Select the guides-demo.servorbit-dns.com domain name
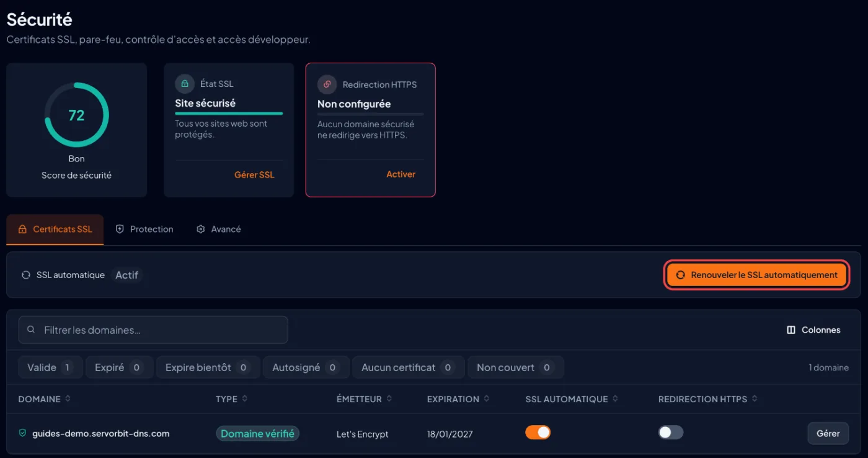868x458 pixels. 101,433
